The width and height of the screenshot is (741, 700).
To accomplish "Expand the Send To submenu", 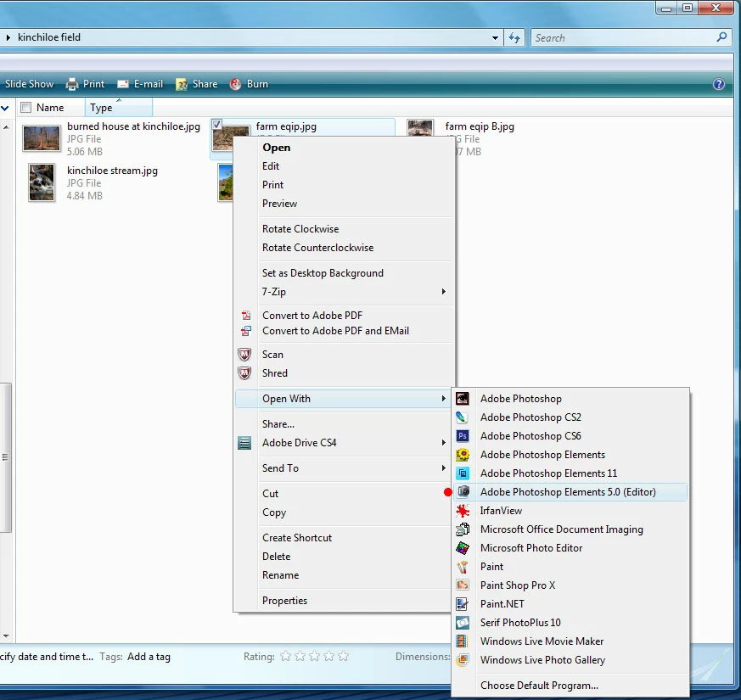I will click(x=443, y=468).
